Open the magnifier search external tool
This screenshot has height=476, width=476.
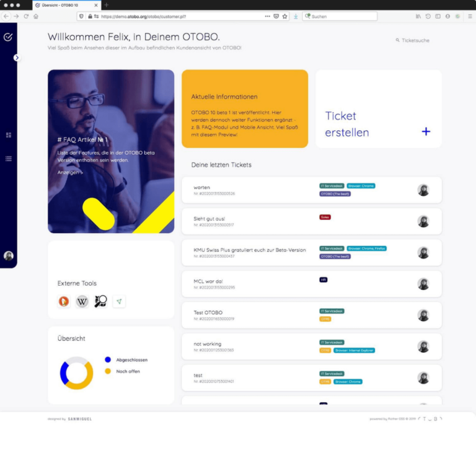[100, 301]
